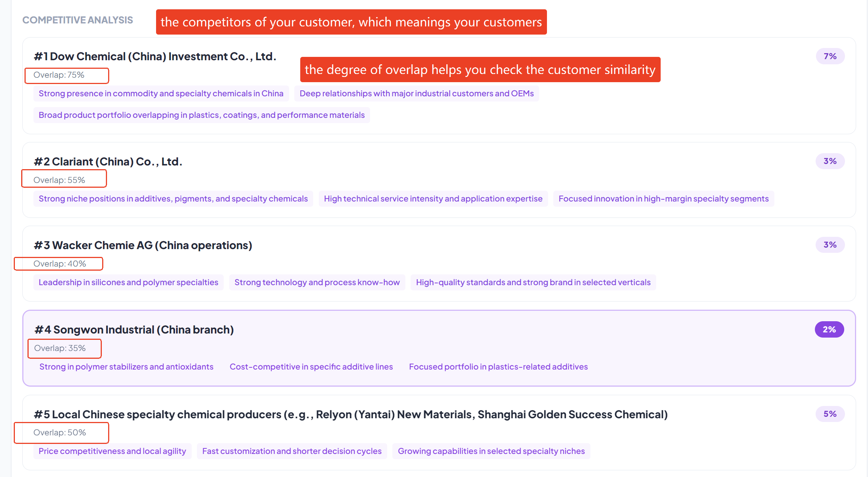
Task: Click 'High-quality standards and strong brand' tag
Action: [533, 282]
